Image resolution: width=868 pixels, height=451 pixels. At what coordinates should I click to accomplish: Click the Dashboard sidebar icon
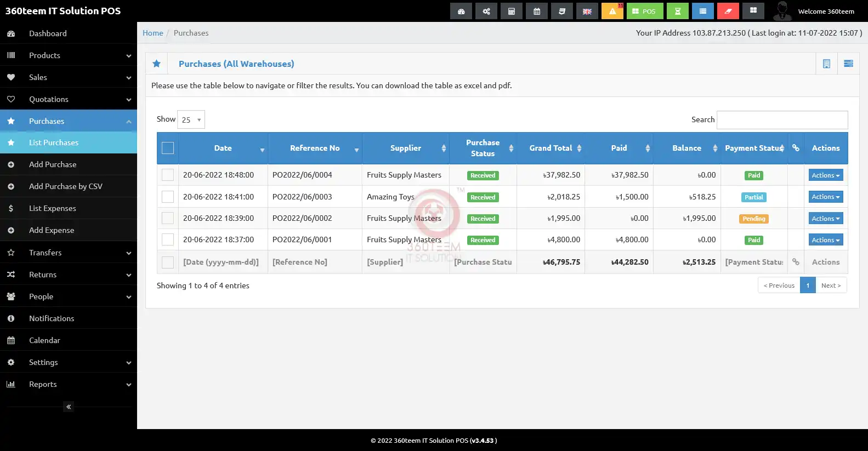11,33
